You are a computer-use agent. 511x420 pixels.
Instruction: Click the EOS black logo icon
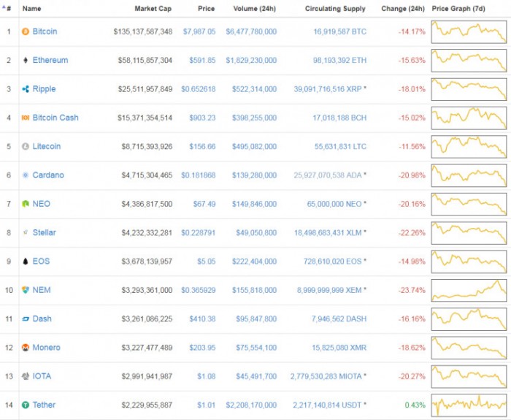[x=26, y=261]
